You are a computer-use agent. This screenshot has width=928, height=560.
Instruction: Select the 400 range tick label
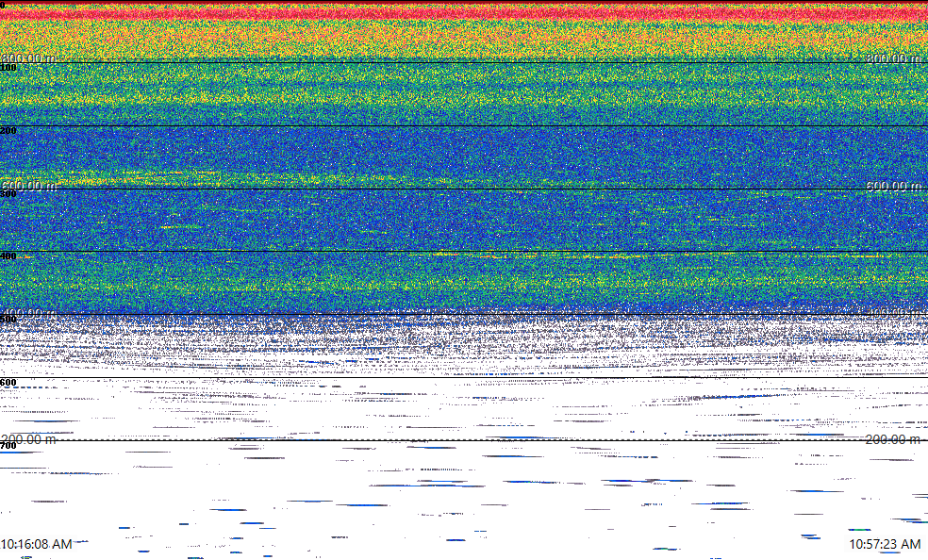(x=8, y=256)
